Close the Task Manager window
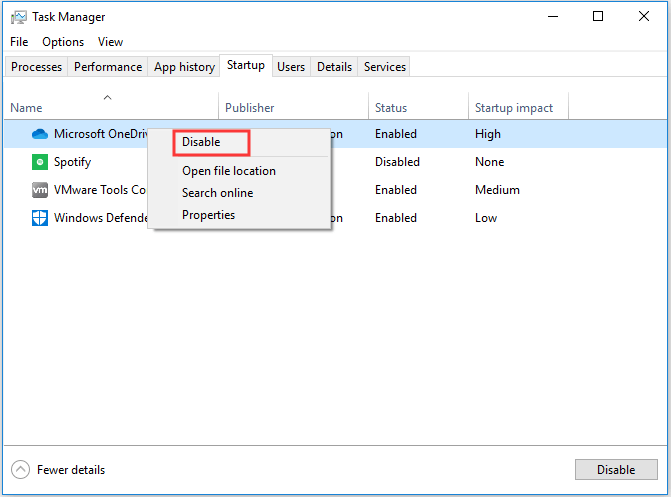The height and width of the screenshot is (497, 671). pos(644,17)
